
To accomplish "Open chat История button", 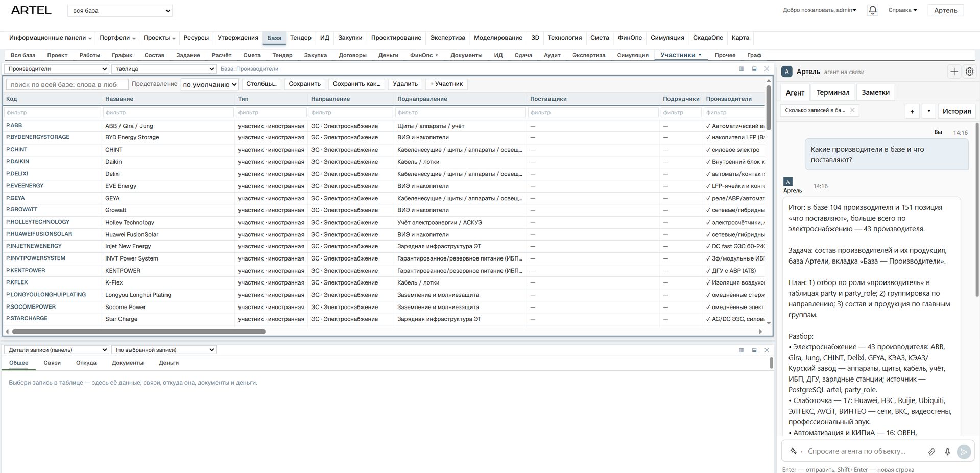I will click(x=957, y=111).
